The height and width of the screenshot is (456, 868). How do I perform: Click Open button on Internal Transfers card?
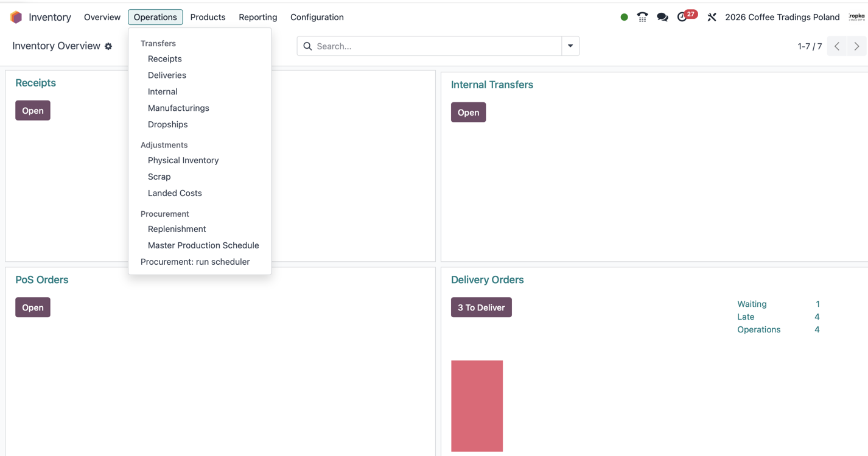pos(468,113)
